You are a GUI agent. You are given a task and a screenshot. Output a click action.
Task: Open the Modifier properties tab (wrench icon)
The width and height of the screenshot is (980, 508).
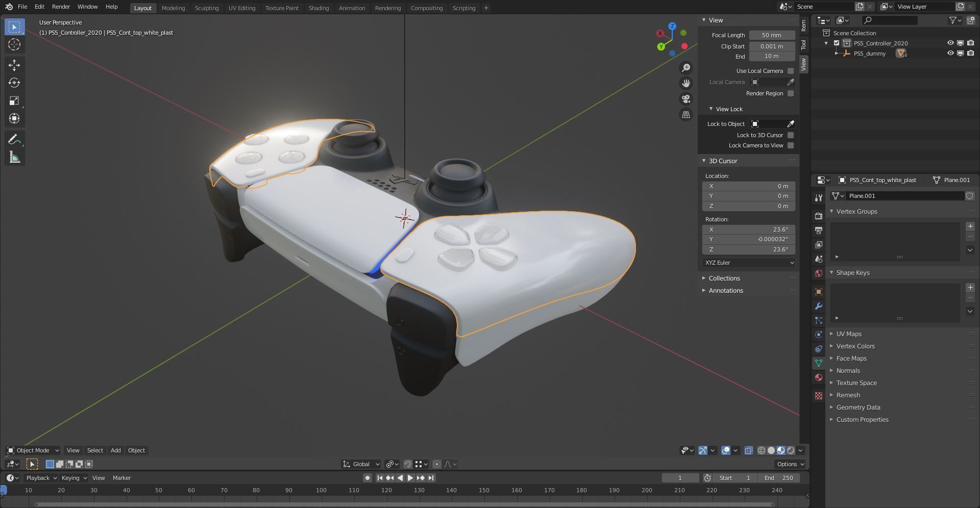(x=819, y=306)
